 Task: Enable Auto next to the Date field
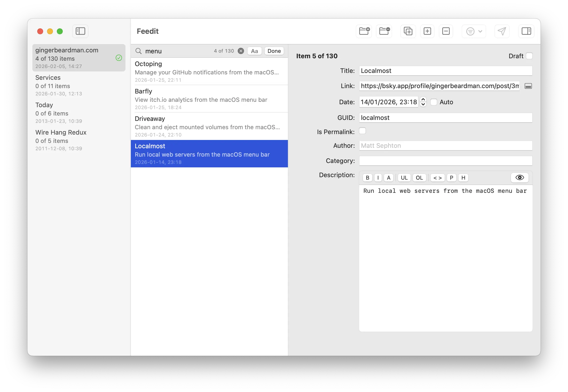pyautogui.click(x=433, y=102)
